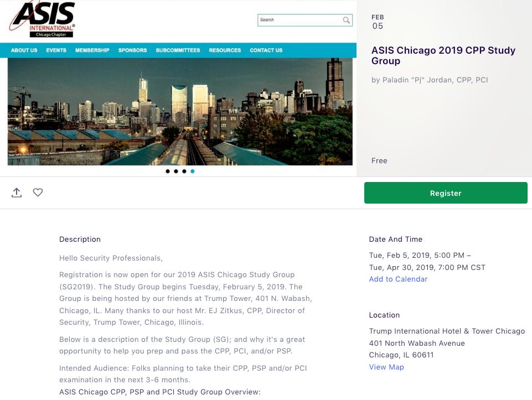This screenshot has height=400, width=532.
Task: Click the search magnifier icon
Action: (x=346, y=20)
